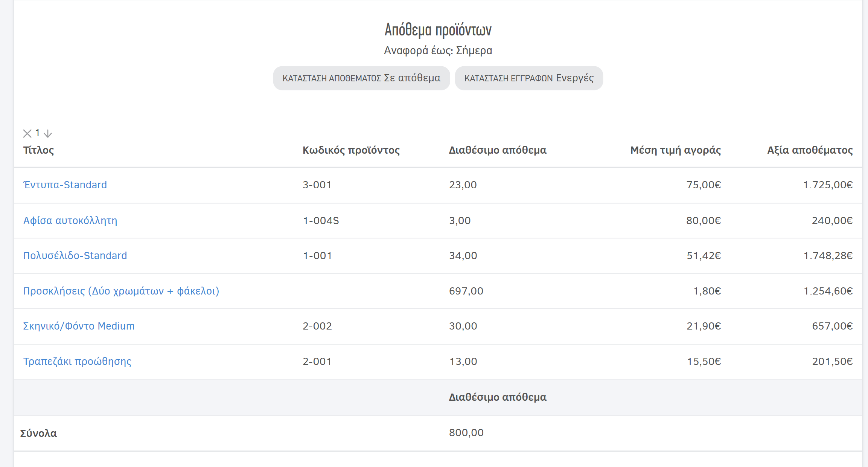
Task: Sort by Αξία αποθέματος column header
Action: point(810,150)
